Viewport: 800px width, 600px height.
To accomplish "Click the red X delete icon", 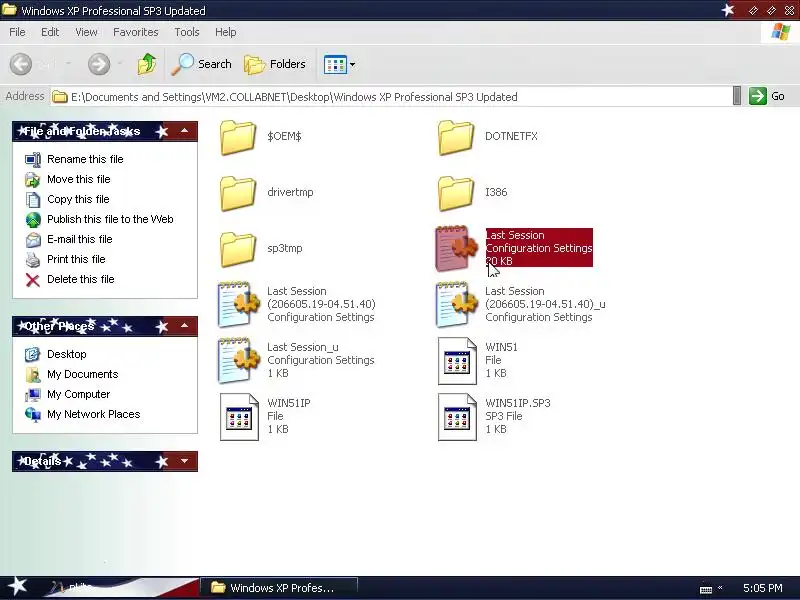I will tap(33, 280).
